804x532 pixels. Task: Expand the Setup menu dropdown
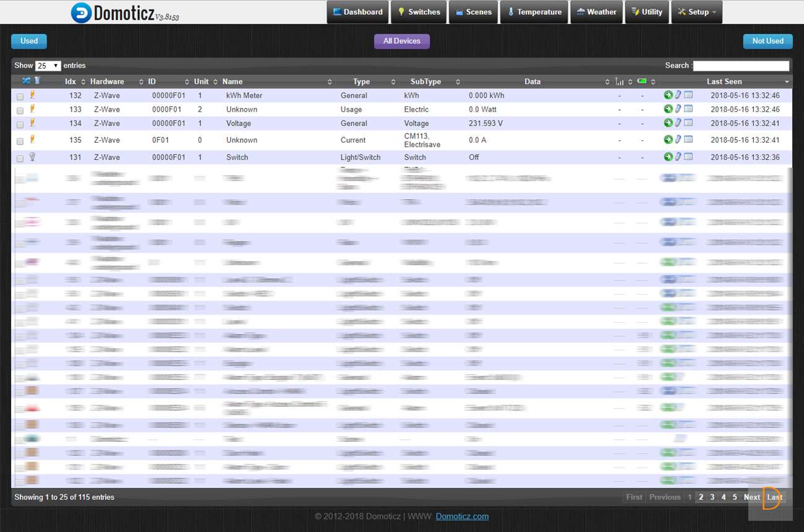[696, 12]
